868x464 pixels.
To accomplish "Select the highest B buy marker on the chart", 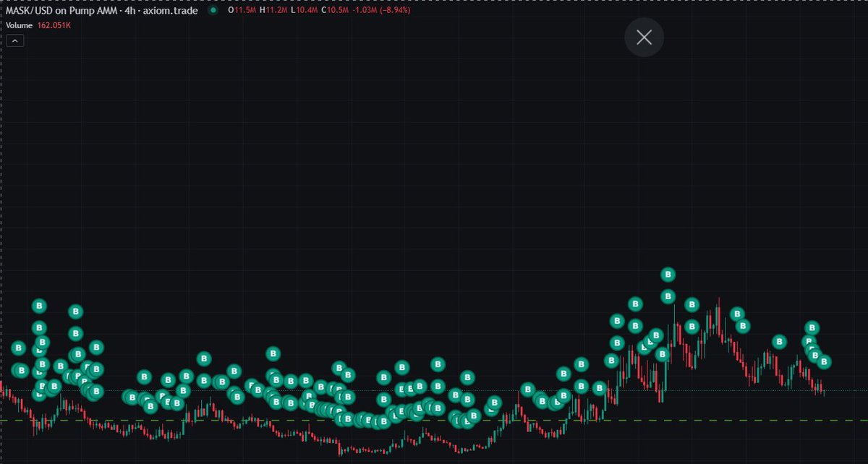I will point(668,275).
